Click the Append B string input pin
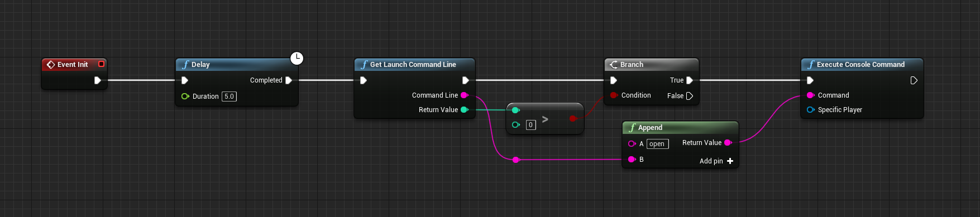The image size is (980, 217). [x=632, y=160]
